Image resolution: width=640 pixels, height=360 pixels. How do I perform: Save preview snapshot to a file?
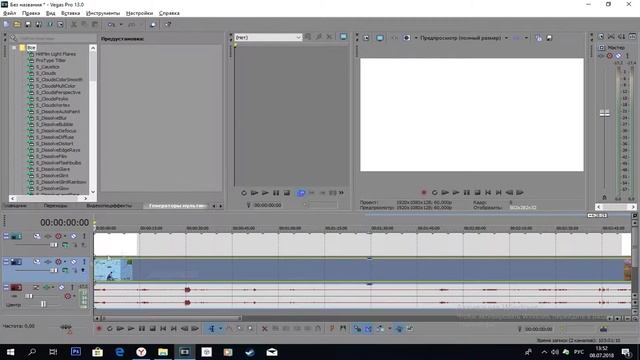coord(549,38)
